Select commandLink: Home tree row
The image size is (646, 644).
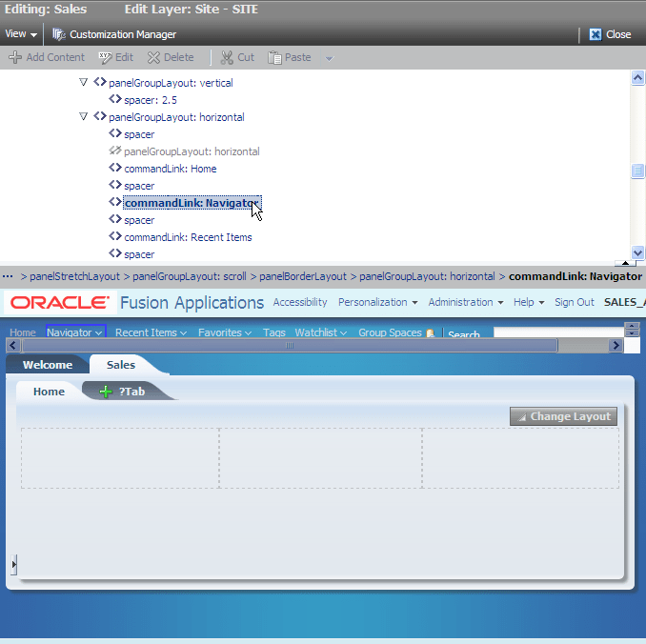(171, 169)
